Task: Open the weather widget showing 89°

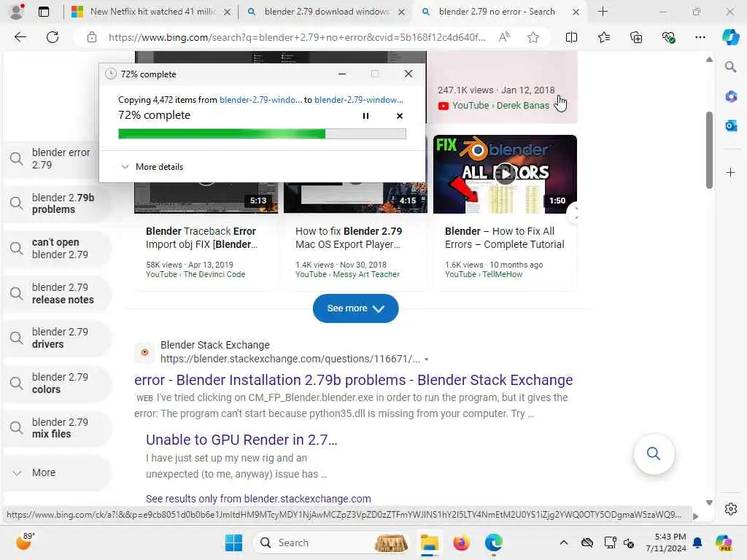Action: point(24,541)
